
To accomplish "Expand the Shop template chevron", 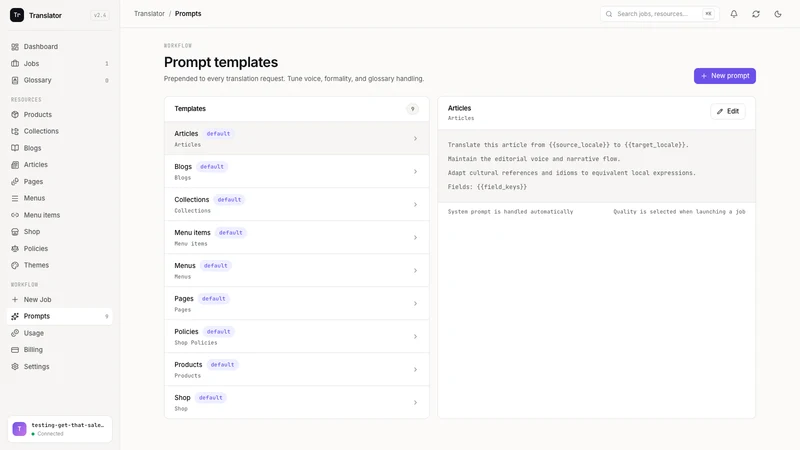I will tap(415, 403).
